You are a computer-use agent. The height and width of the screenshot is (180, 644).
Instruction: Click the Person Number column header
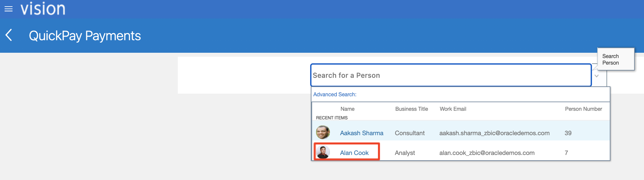[583, 109]
